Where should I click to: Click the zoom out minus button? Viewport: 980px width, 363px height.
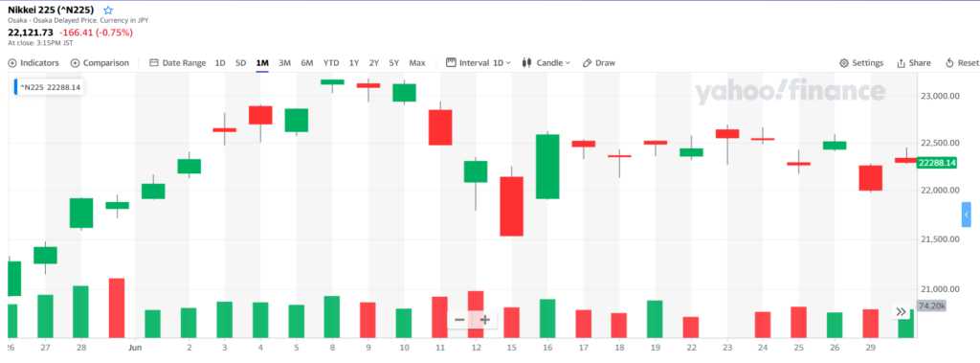coord(459,320)
